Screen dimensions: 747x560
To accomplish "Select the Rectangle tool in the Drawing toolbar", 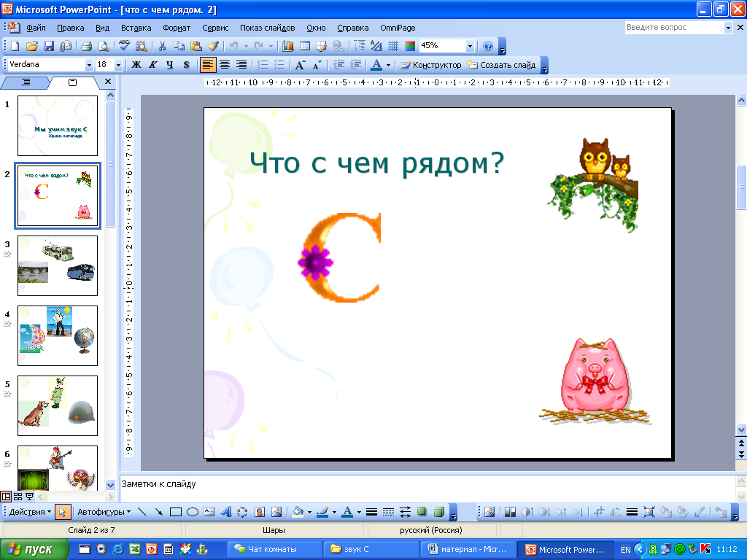I will coord(176,512).
